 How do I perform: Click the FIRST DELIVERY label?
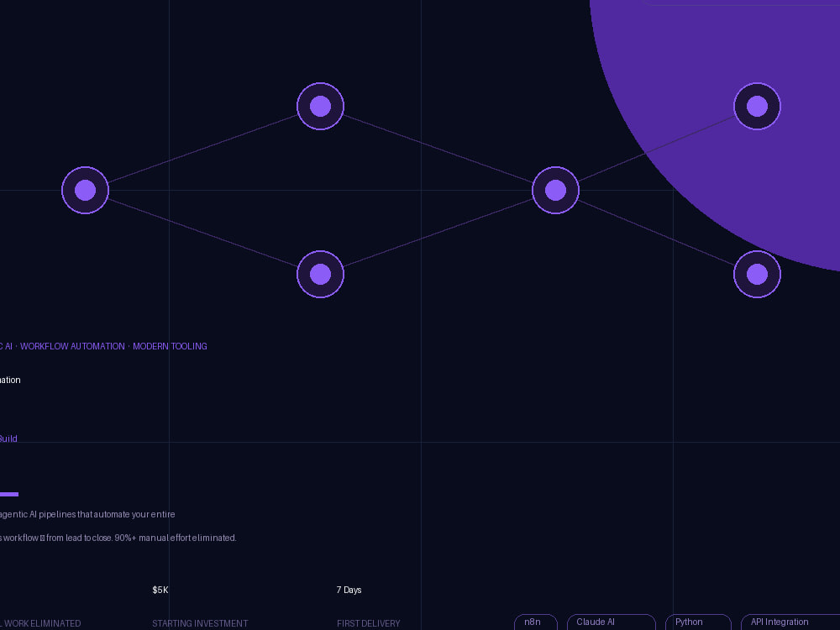tap(369, 623)
